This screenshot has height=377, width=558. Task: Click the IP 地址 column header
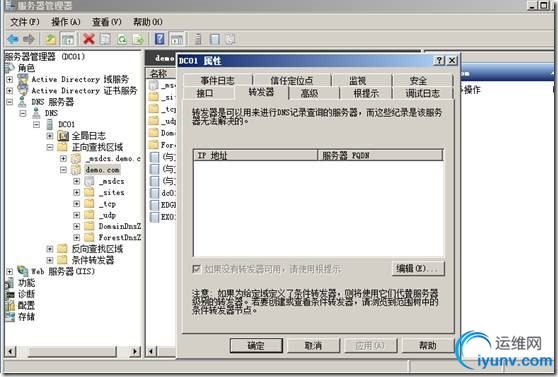pyautogui.click(x=256, y=155)
